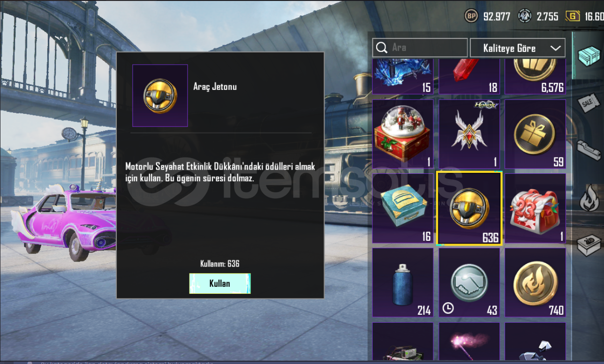Select the teal supply crate with 16
Screen dimensions: 604x364
[x=403, y=208]
